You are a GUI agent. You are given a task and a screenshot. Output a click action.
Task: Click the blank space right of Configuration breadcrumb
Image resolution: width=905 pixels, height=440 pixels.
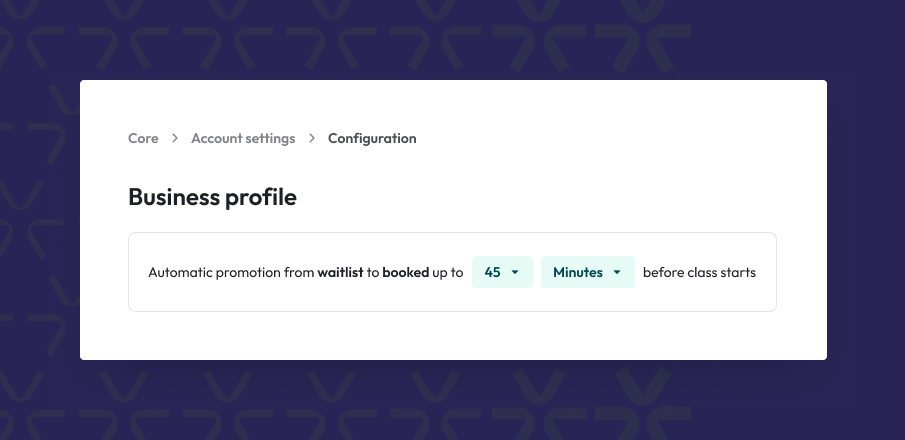coord(600,139)
